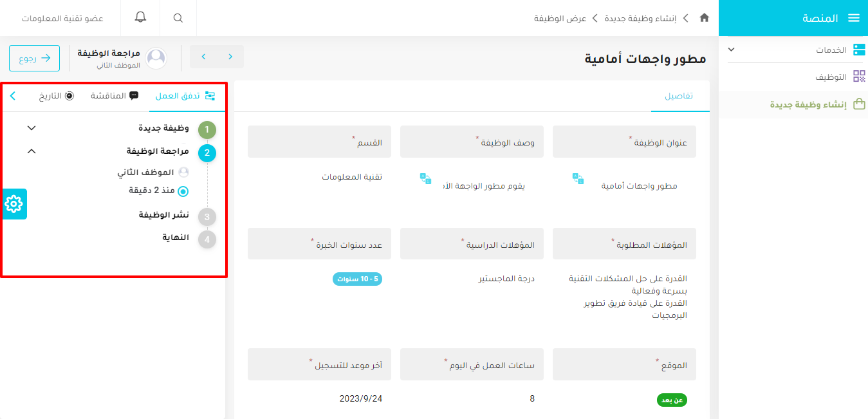Select the منذ 2 دقيقة radio marker
Image resolution: width=868 pixels, height=419 pixels.
pyautogui.click(x=183, y=191)
